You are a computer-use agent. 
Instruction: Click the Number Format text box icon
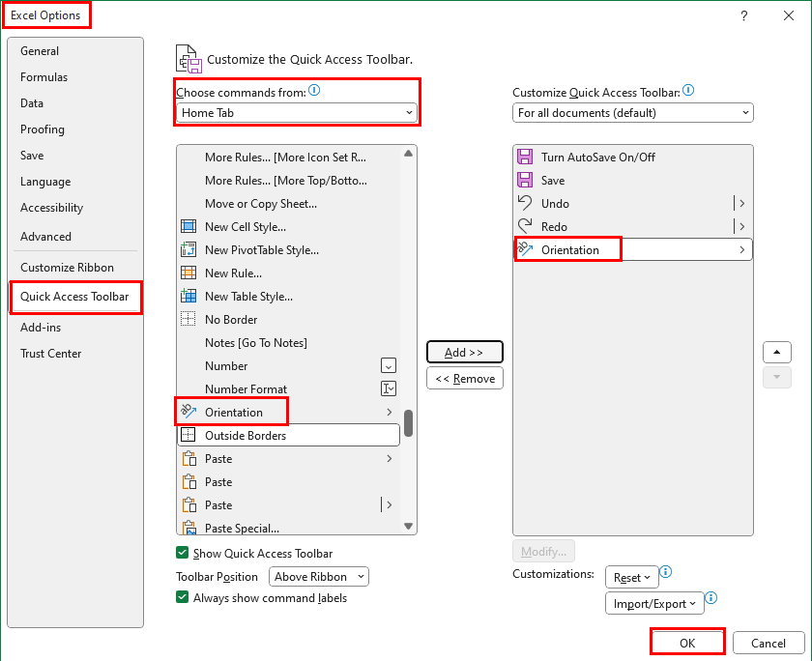389,388
